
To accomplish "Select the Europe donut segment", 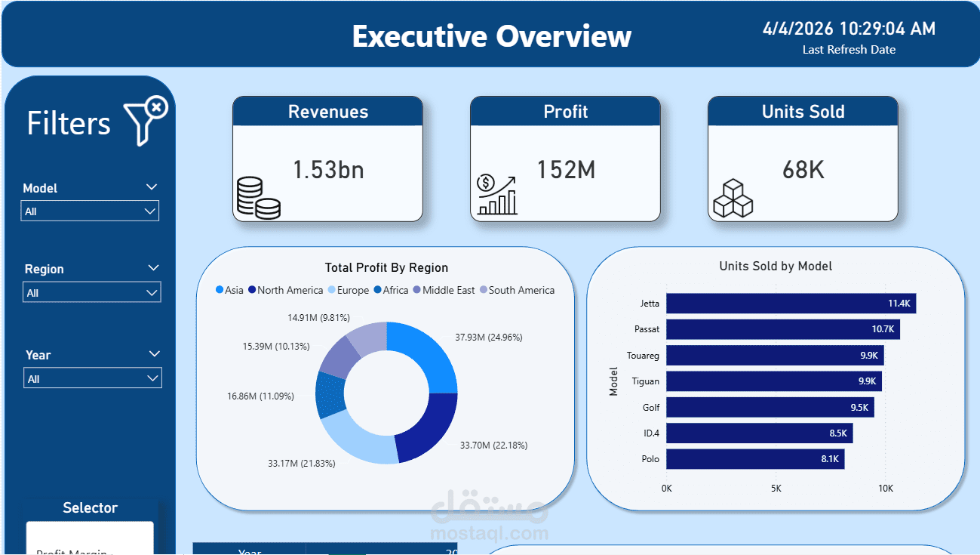I will pos(357,440).
